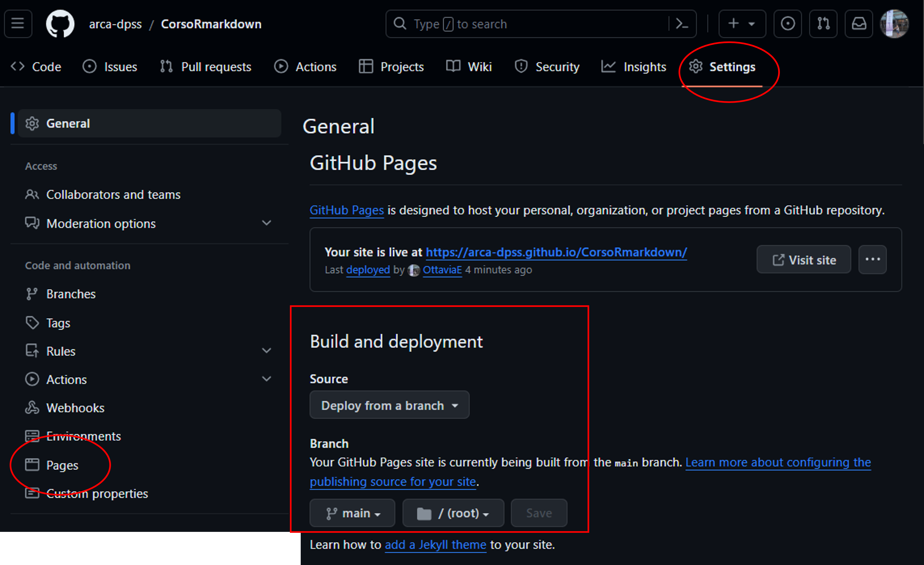The height and width of the screenshot is (565, 924).
Task: Open the CorsoRmarkdown repository link
Action: pos(211,24)
